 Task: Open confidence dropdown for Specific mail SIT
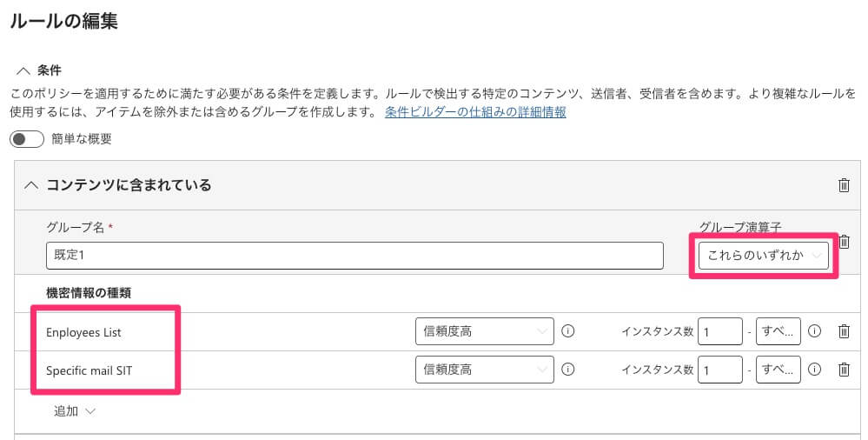point(484,370)
